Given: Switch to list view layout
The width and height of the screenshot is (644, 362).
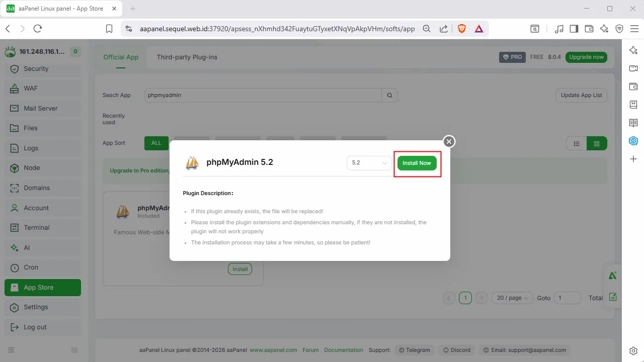Looking at the screenshot, I should 577,143.
